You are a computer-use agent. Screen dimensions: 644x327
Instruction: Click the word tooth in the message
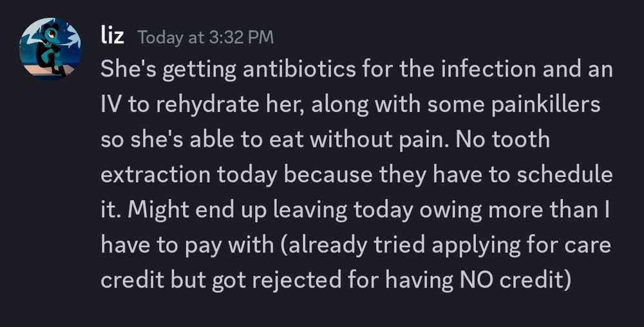click(521, 140)
